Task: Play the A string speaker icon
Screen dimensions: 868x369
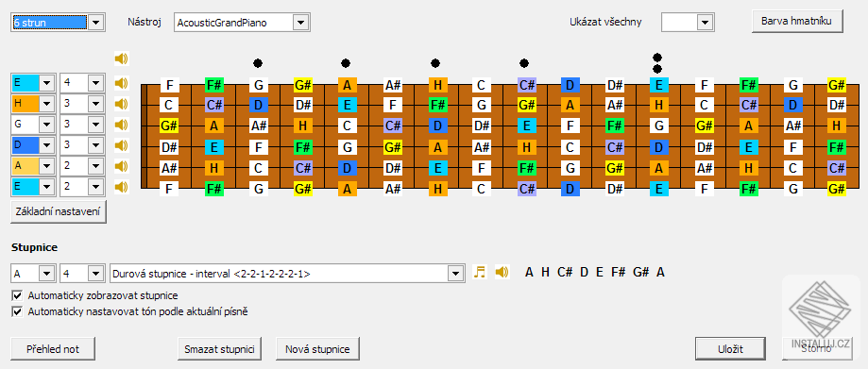Action: point(121,166)
